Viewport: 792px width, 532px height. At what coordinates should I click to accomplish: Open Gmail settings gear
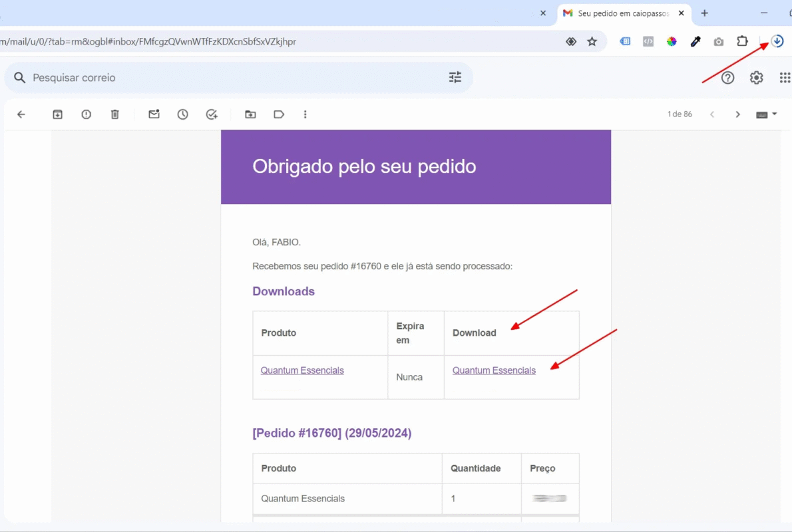756,78
